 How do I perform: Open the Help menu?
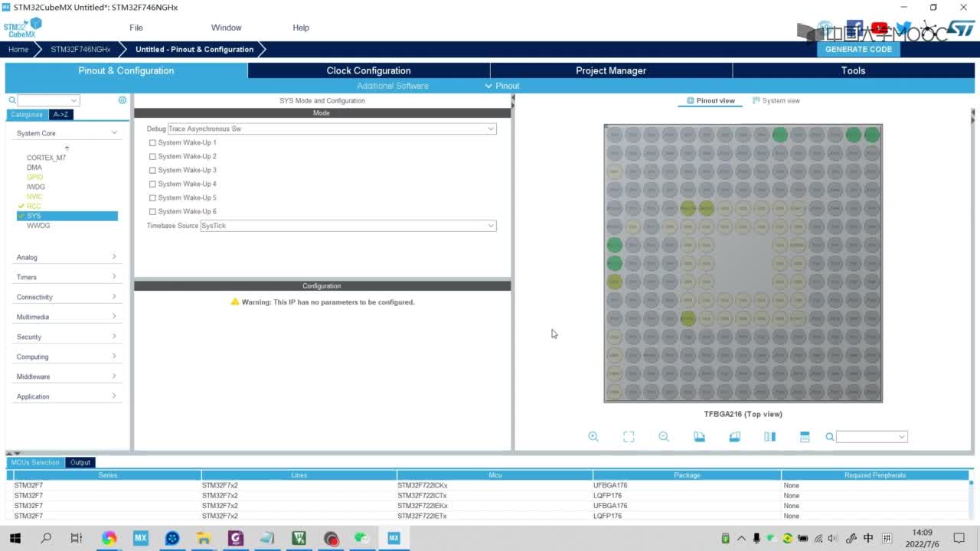pos(301,28)
